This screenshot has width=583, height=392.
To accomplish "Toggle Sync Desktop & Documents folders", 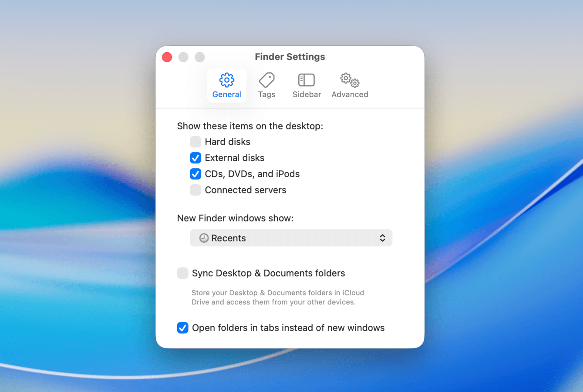I will pyautogui.click(x=182, y=273).
